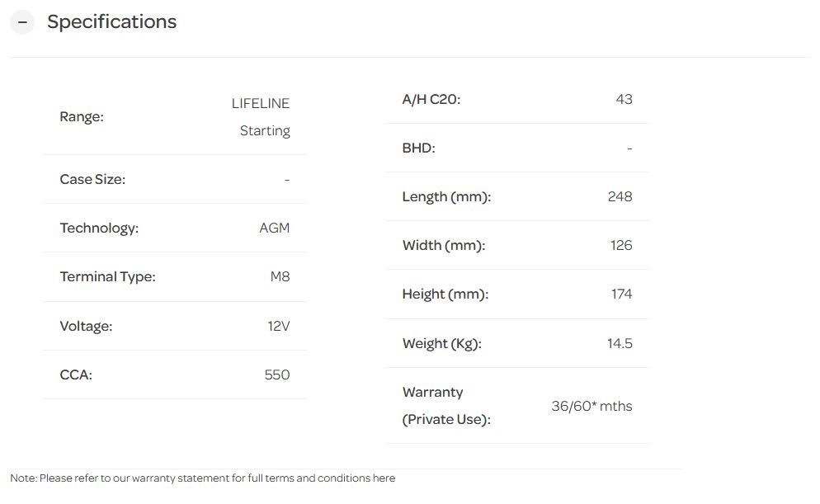Select the CCA value 550
The image size is (820, 504).
coord(276,375)
